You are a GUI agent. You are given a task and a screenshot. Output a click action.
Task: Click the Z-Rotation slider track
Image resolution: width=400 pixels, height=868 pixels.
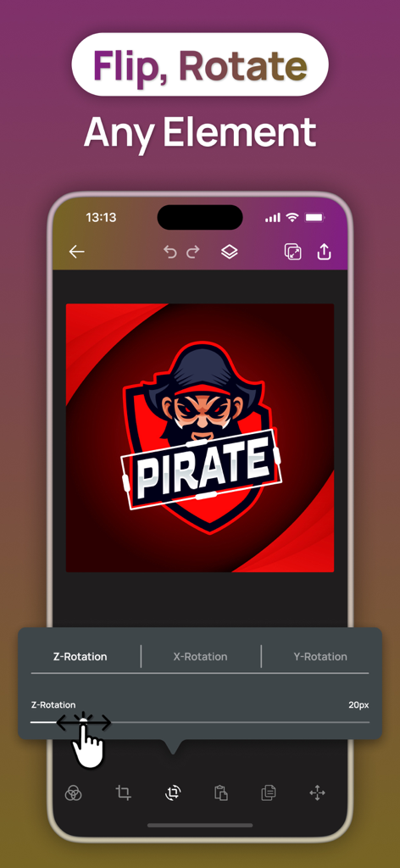coord(200,722)
